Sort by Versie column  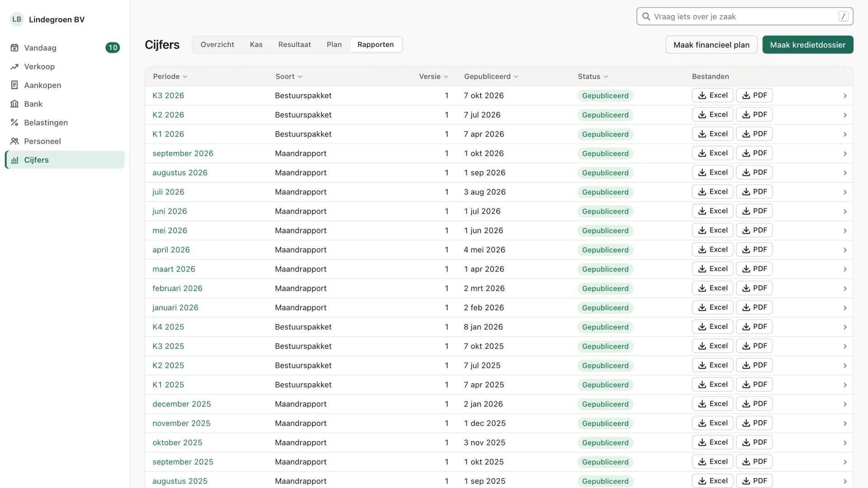(x=434, y=76)
